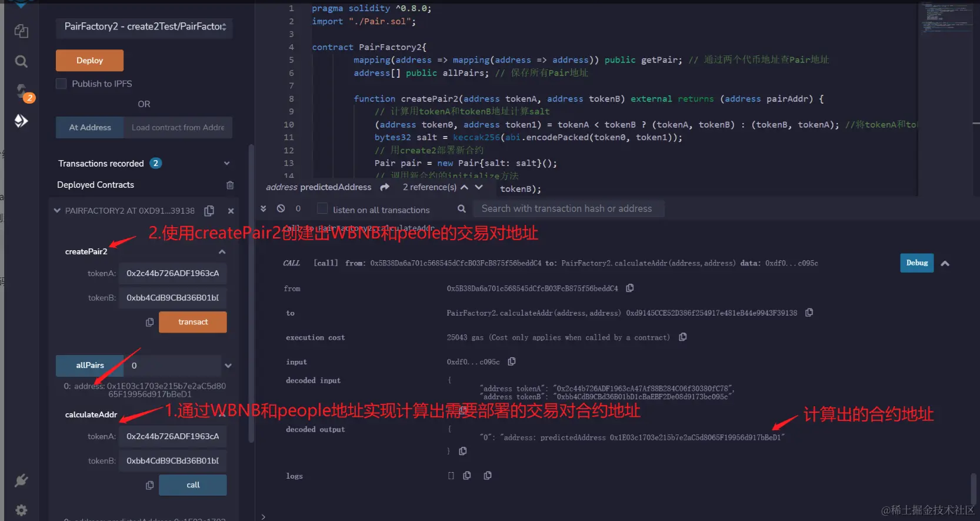Open the File Explorer sidebar icon
This screenshot has height=521, width=980.
21,31
